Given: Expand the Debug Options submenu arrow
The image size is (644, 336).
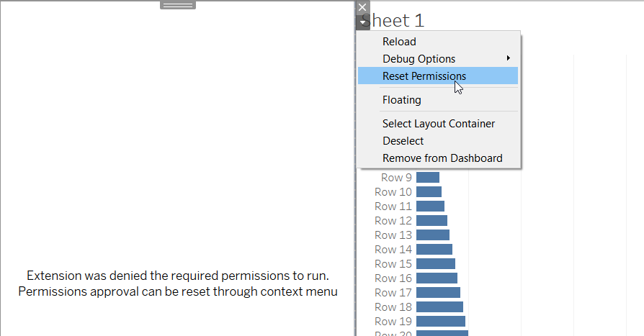Looking at the screenshot, I should (509, 58).
